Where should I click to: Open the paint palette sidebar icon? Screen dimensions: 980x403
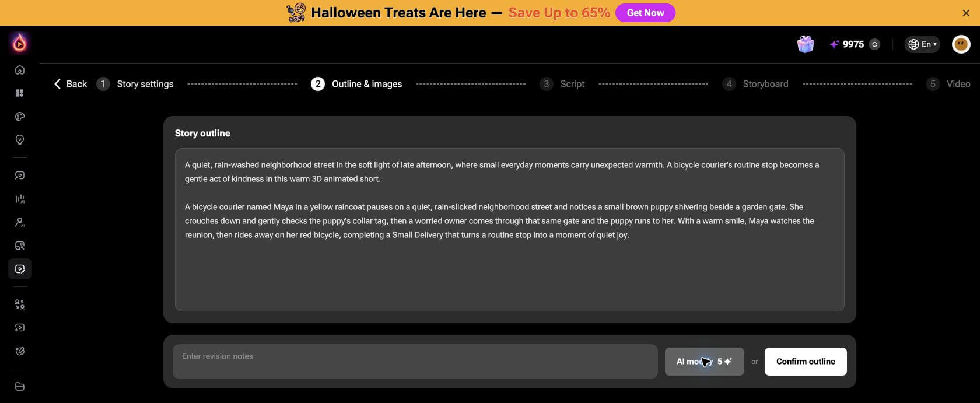tap(20, 117)
